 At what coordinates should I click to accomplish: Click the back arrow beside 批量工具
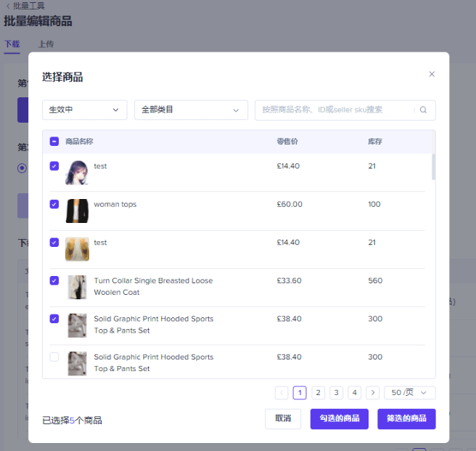8,6
